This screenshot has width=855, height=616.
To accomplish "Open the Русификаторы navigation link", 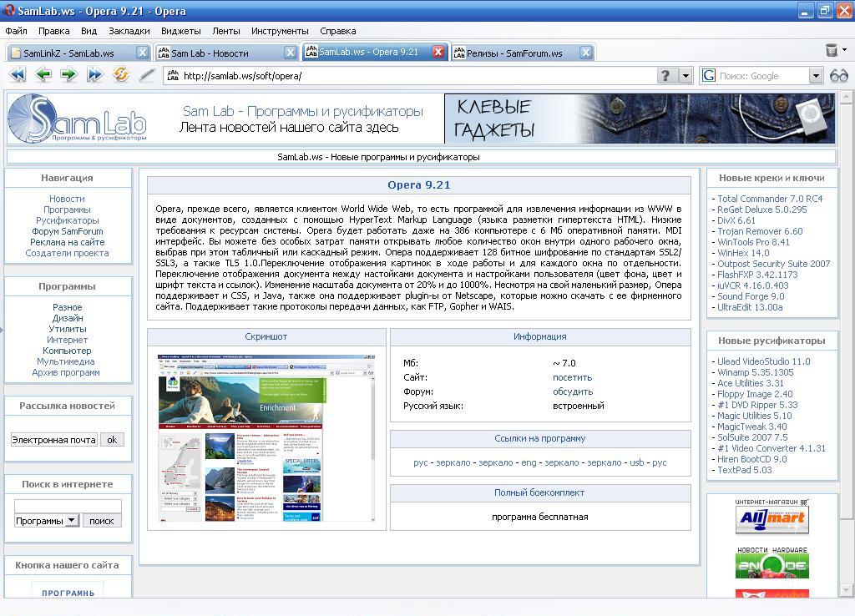I will pyautogui.click(x=68, y=220).
